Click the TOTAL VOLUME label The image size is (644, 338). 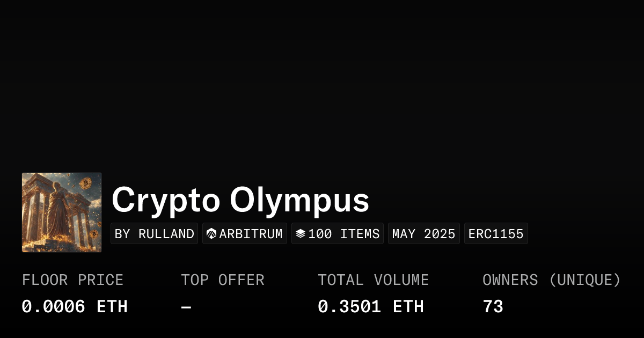click(373, 280)
